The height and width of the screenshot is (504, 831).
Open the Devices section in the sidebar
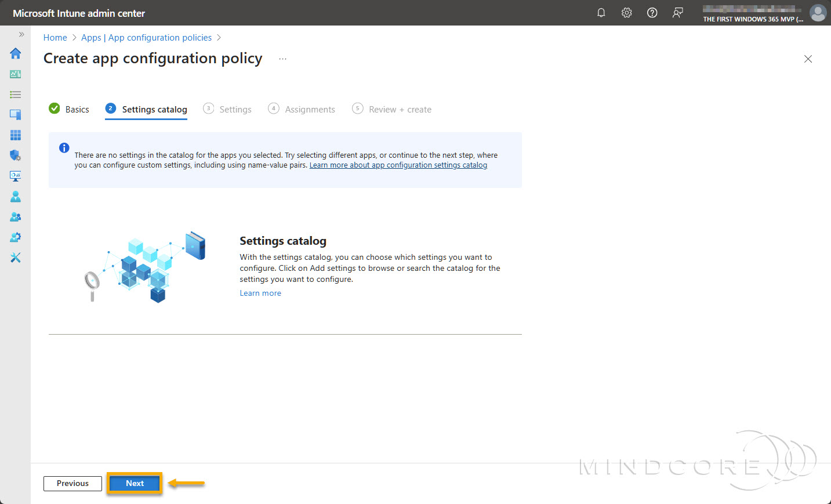click(15, 114)
